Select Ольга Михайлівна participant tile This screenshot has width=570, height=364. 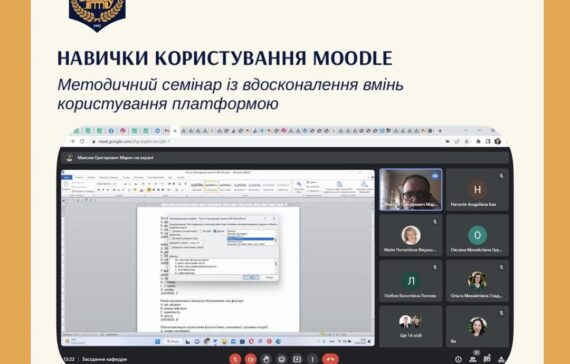(477, 281)
